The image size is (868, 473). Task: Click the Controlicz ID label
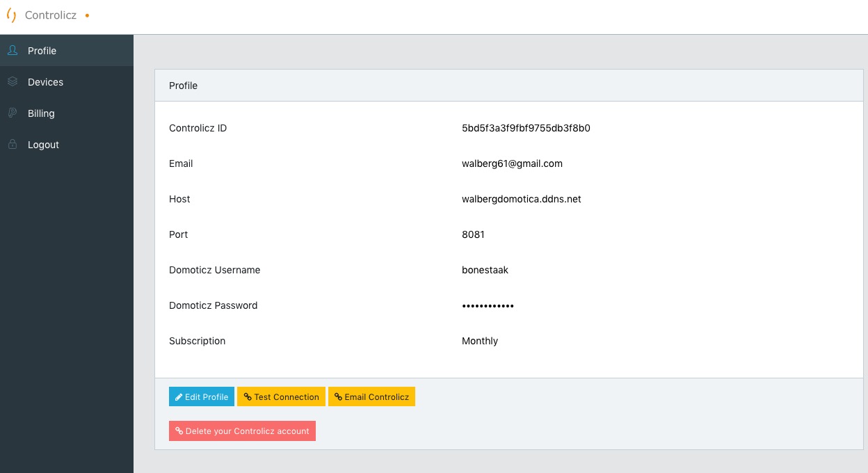[x=198, y=128]
